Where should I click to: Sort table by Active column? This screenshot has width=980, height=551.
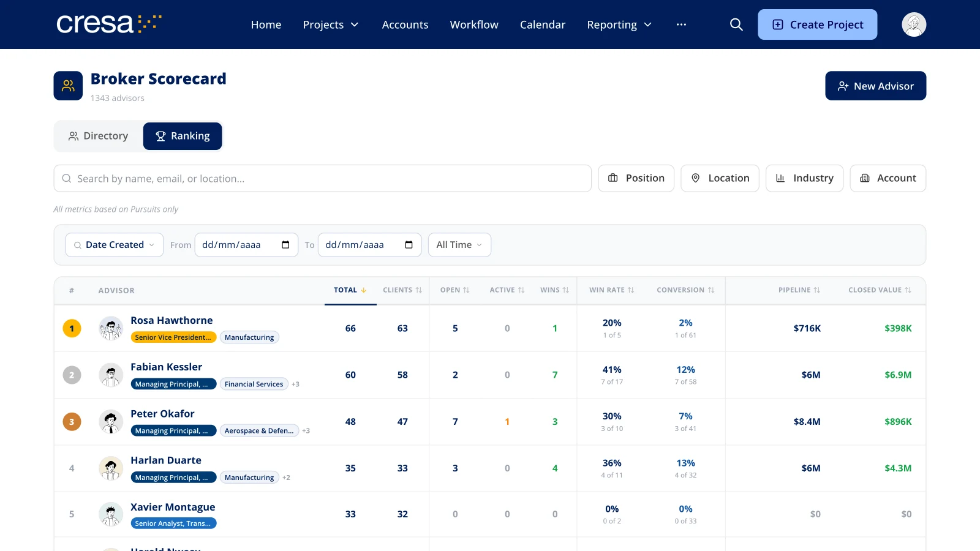pos(507,290)
